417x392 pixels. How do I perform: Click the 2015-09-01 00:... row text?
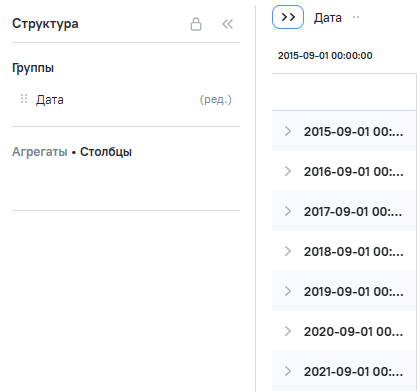tap(353, 132)
